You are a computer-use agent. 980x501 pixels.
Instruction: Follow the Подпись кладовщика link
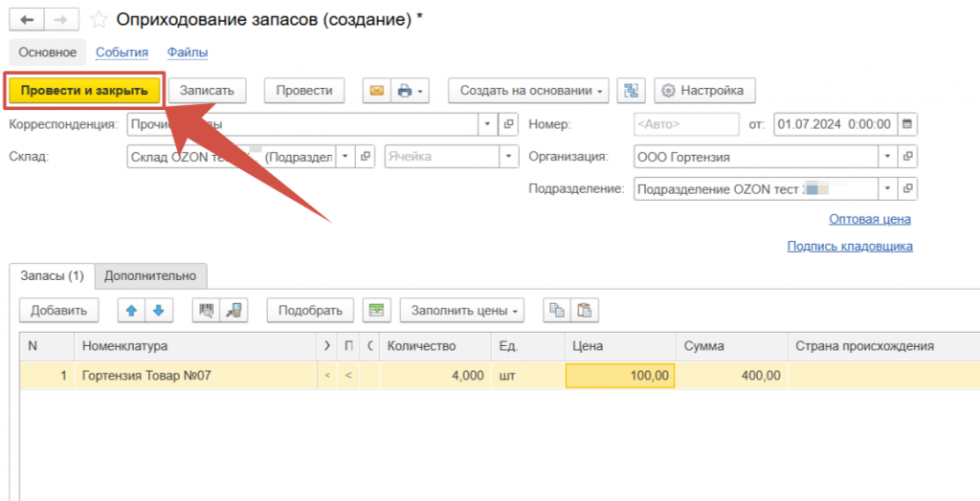click(x=849, y=246)
